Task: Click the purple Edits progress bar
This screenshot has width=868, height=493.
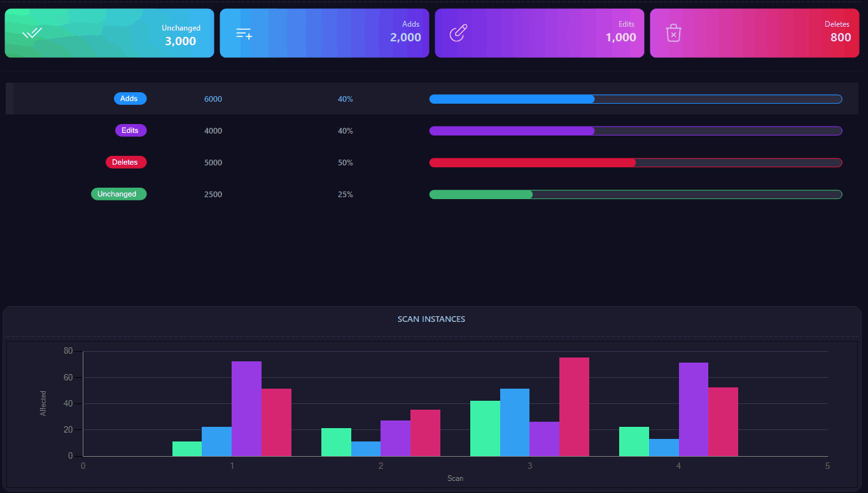Action: pyautogui.click(x=636, y=130)
